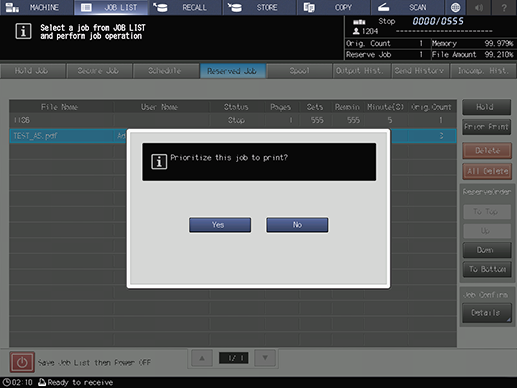Click the globe web browser icon
Viewport: 517px width, 388px height.
(455, 7)
